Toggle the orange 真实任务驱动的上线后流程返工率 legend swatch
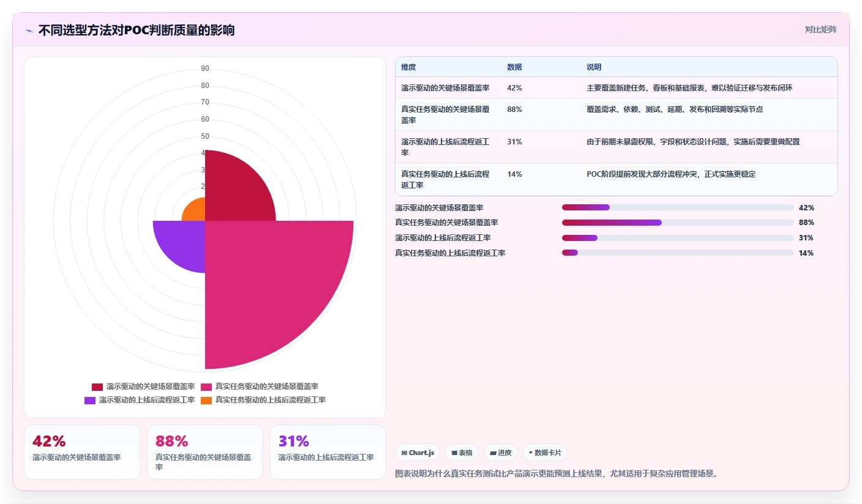The width and height of the screenshot is (862, 504). pos(206,400)
